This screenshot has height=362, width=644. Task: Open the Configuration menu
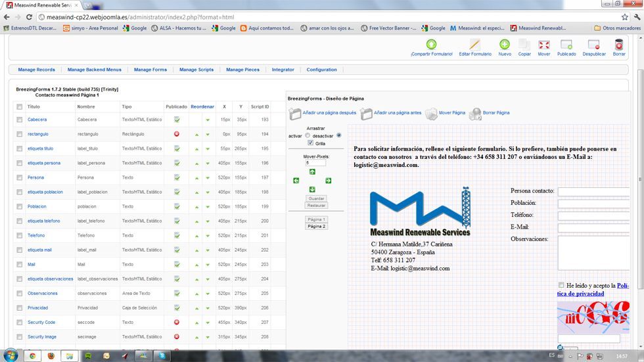tap(321, 70)
